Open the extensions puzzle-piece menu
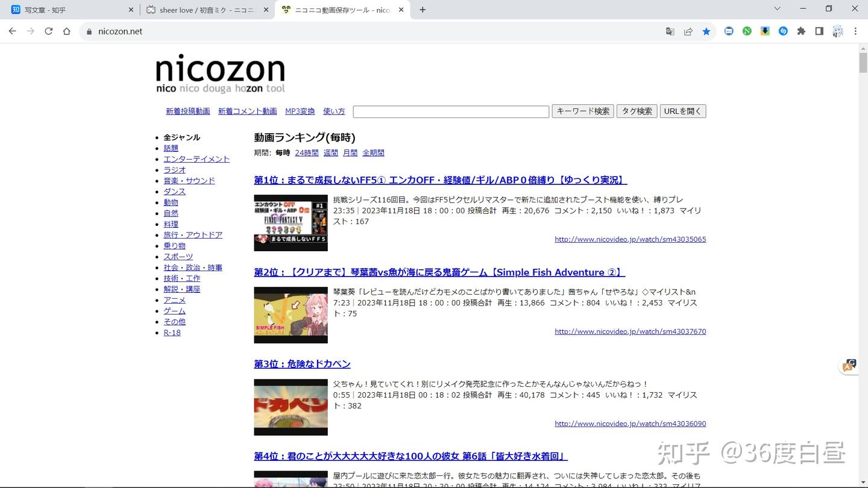Screen dimensions: 868x488 tap(801, 31)
